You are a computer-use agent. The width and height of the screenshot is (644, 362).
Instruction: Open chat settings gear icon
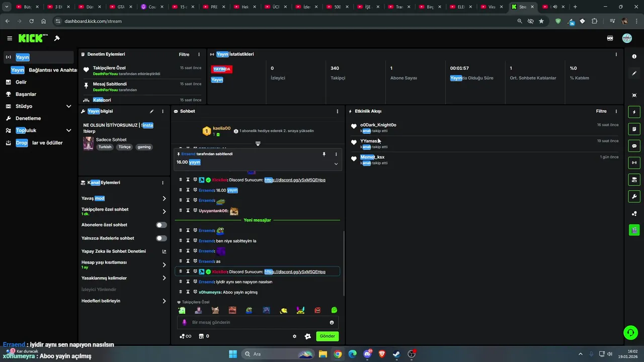coord(294,336)
